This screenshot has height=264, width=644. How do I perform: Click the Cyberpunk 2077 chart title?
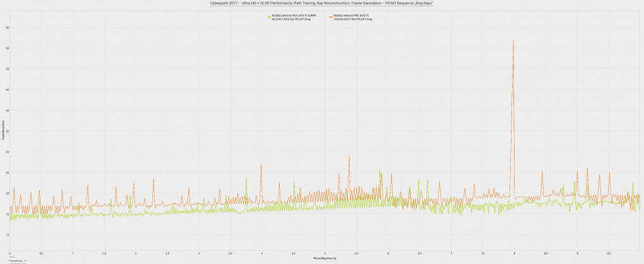[322, 3]
